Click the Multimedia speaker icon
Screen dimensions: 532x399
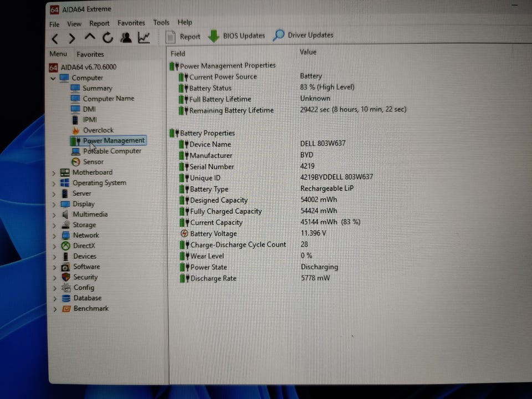point(65,214)
